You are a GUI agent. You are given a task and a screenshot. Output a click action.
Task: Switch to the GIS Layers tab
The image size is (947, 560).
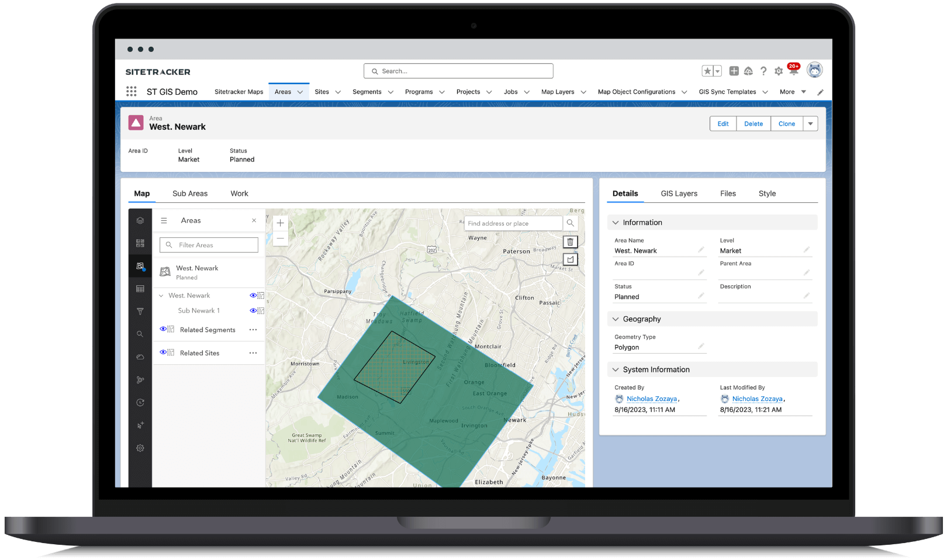(679, 193)
